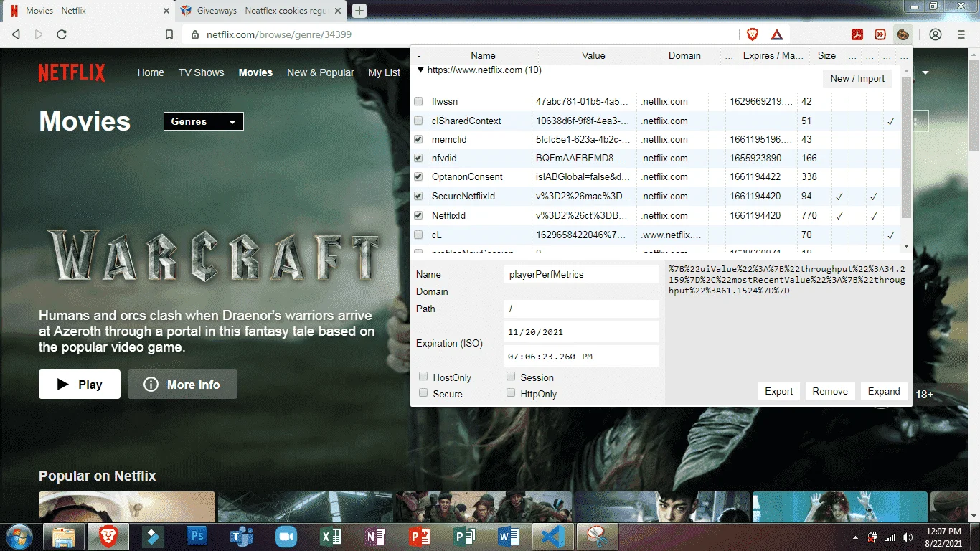Click the cookie editor extension icon

click(x=903, y=34)
